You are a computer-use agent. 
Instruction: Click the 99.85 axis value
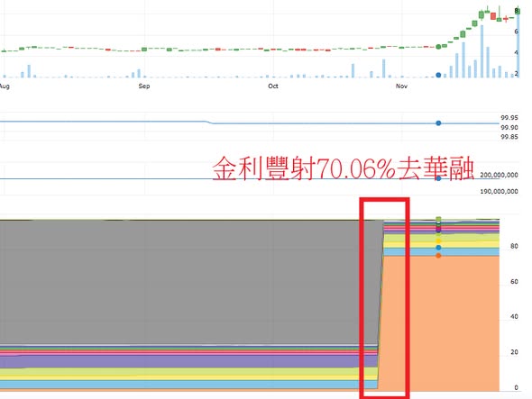coord(509,137)
